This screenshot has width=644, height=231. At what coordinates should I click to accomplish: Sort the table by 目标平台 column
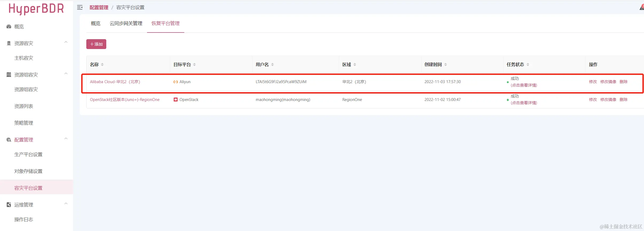tap(194, 64)
